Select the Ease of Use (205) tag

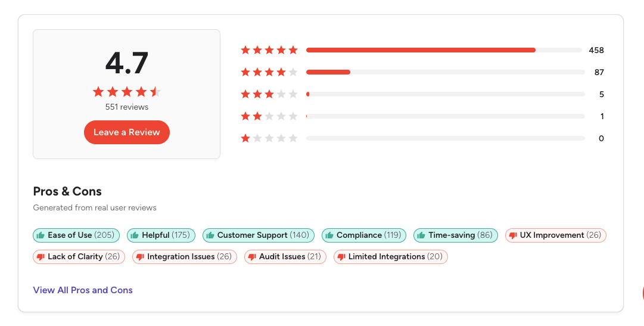click(76, 235)
